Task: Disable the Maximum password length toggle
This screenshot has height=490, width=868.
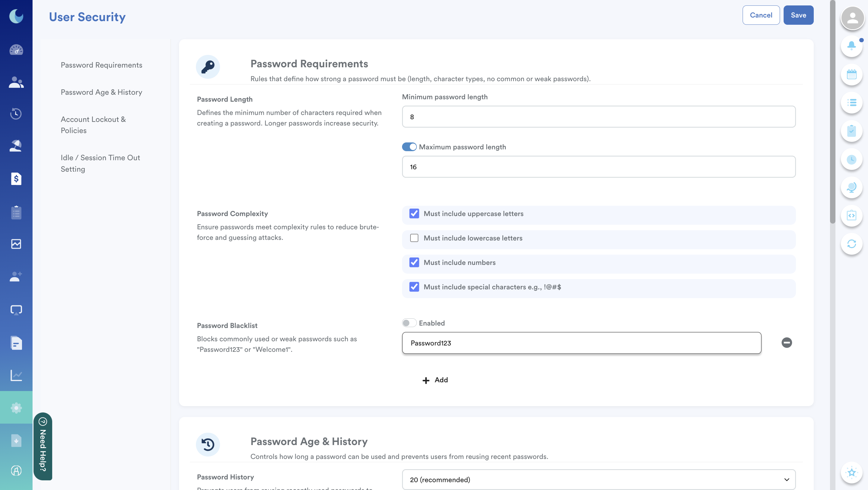Action: pyautogui.click(x=409, y=147)
